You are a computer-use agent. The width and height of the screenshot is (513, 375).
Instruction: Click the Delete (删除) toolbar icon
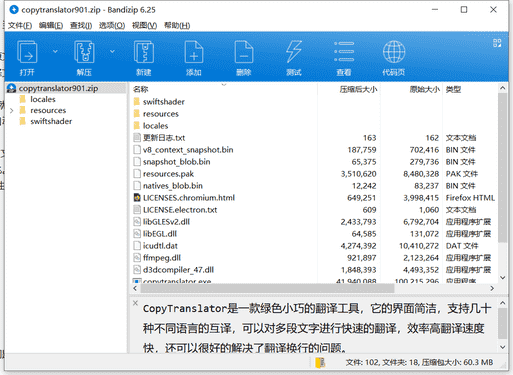pos(244,52)
